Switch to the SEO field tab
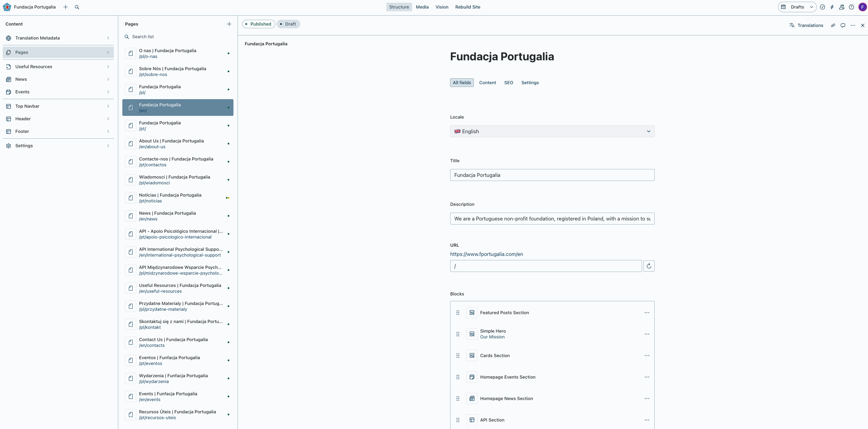This screenshot has height=429, width=868. point(508,83)
